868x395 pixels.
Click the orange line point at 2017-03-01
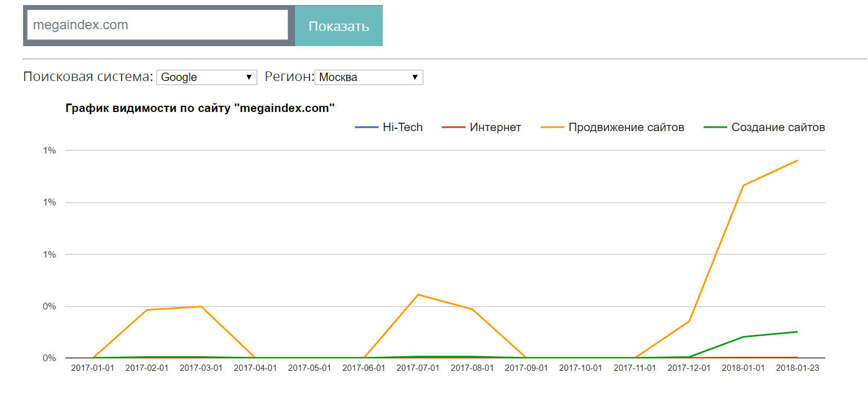pos(201,307)
